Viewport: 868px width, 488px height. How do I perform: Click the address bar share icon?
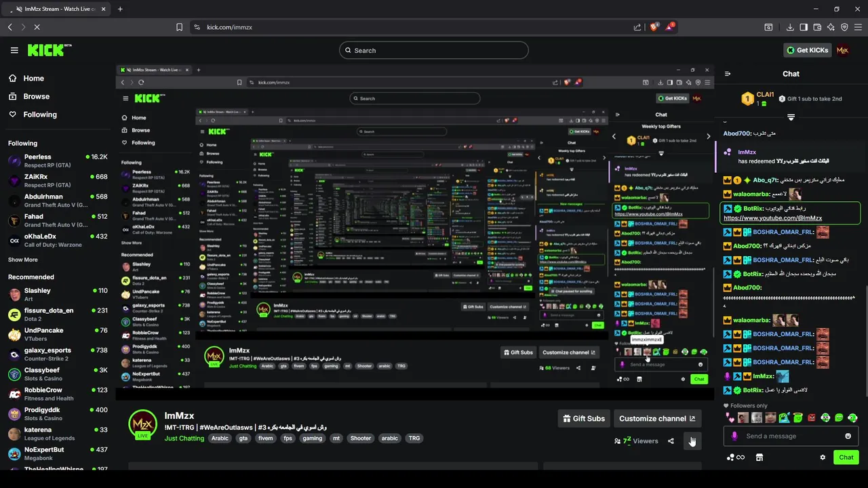pos(637,27)
